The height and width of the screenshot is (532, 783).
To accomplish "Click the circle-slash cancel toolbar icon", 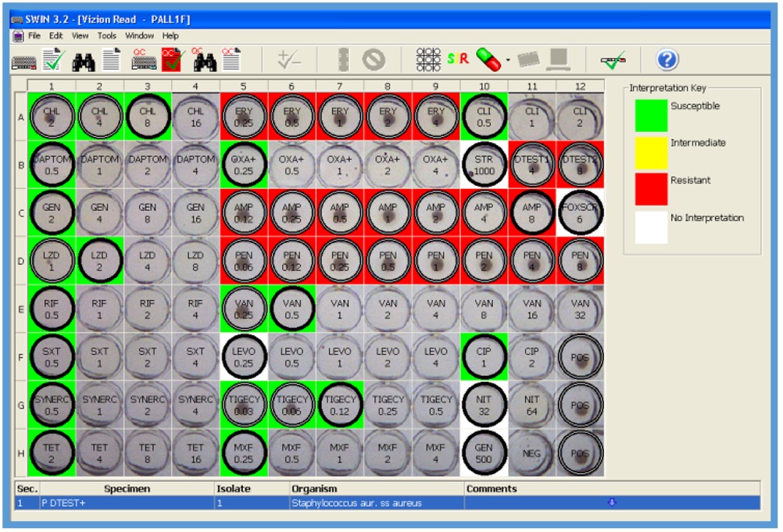I will (373, 59).
